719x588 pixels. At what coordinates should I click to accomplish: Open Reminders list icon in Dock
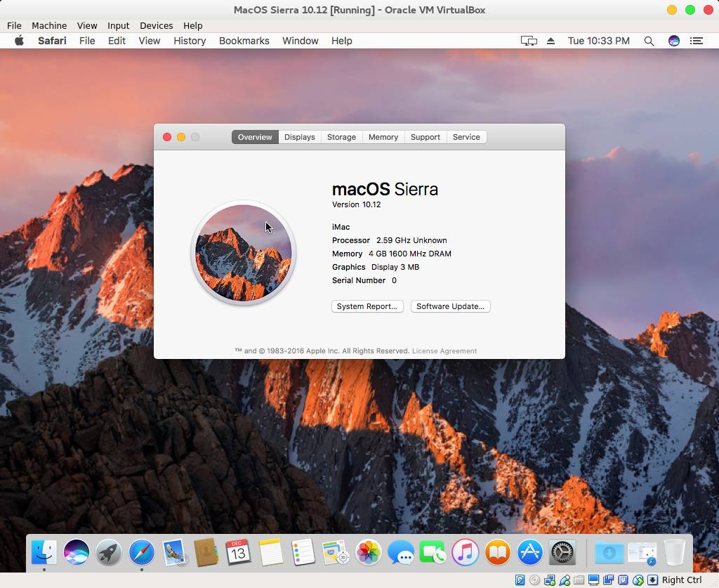click(x=303, y=551)
